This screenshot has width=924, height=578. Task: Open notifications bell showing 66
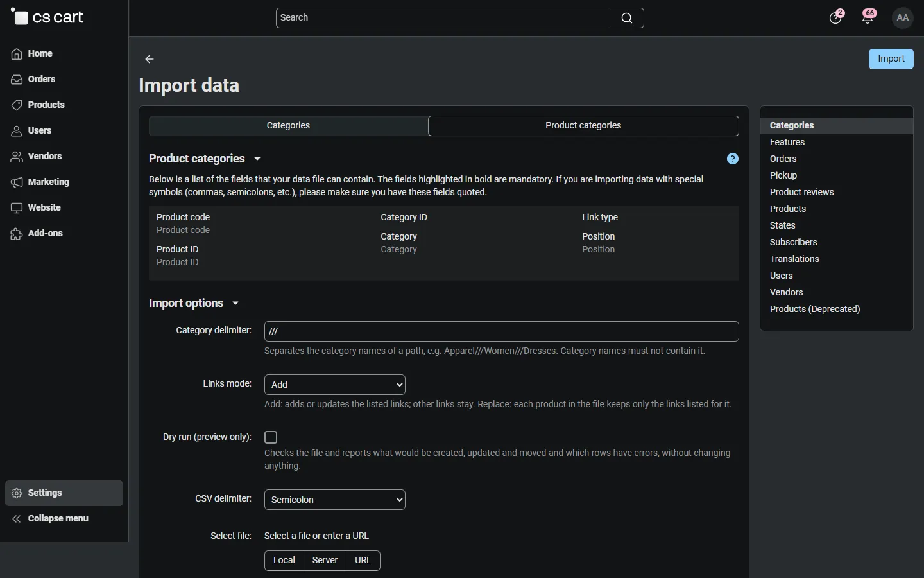point(868,17)
